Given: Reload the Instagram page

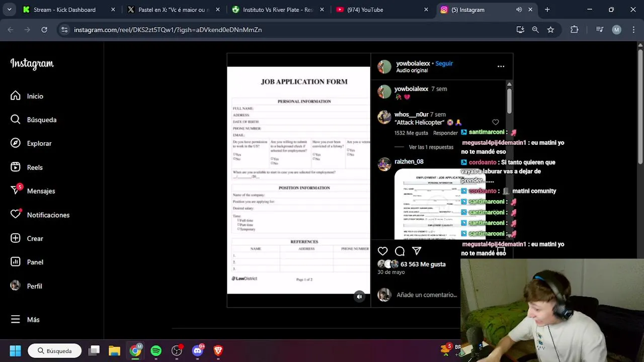Looking at the screenshot, I should click(x=44, y=30).
